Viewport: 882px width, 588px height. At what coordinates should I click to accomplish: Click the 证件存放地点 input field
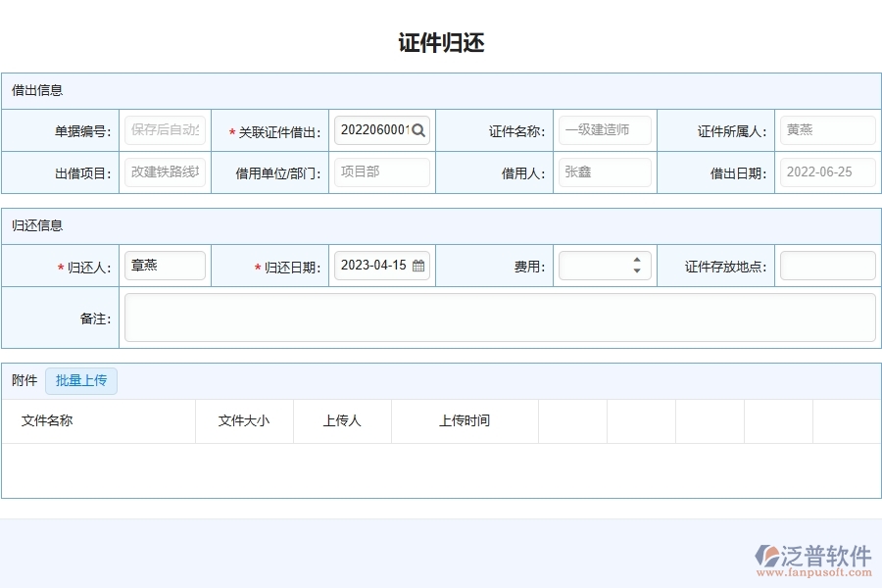click(x=827, y=265)
